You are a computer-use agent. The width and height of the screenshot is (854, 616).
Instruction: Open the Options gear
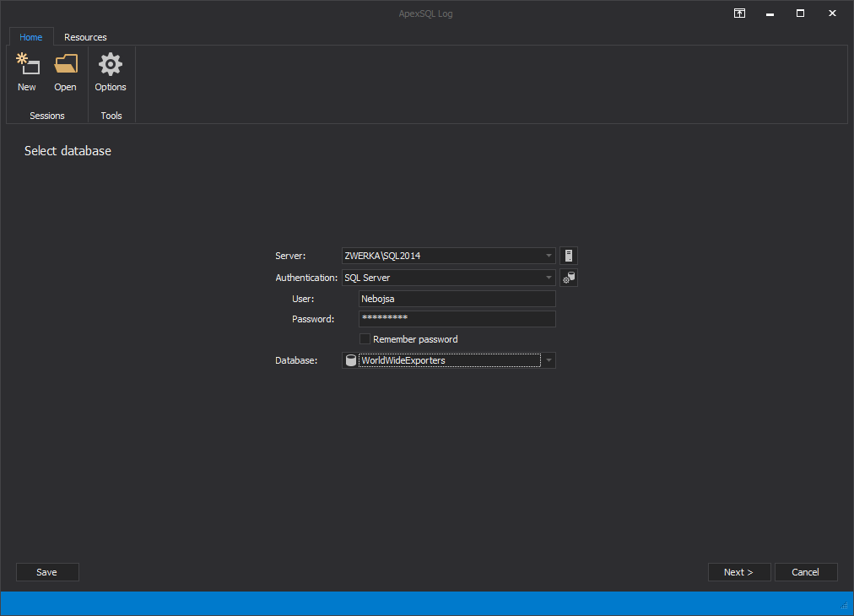coord(111,73)
